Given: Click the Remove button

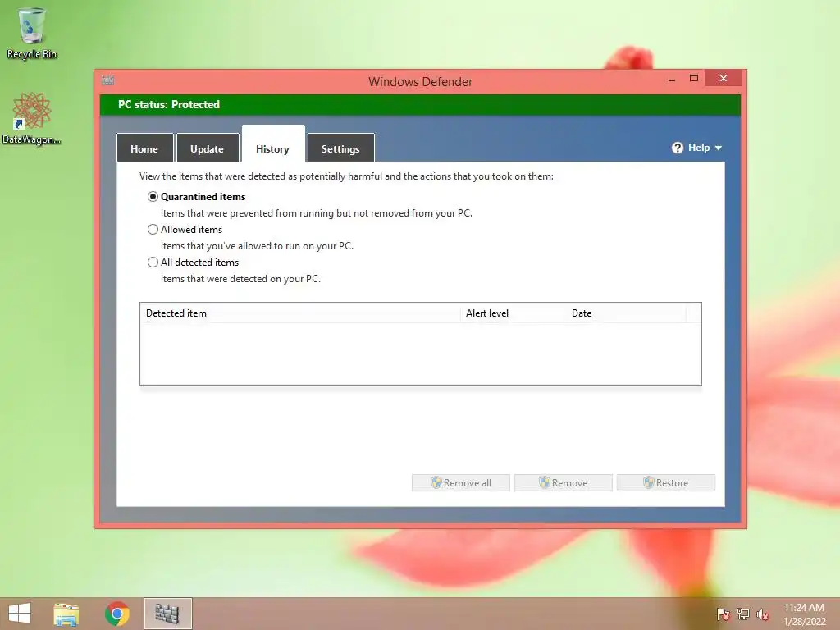Looking at the screenshot, I should pos(563,482).
